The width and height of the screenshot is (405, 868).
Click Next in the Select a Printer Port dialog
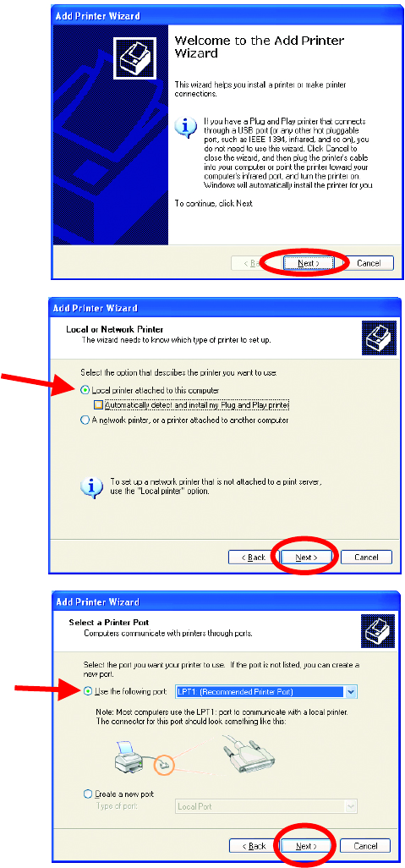pos(306,846)
